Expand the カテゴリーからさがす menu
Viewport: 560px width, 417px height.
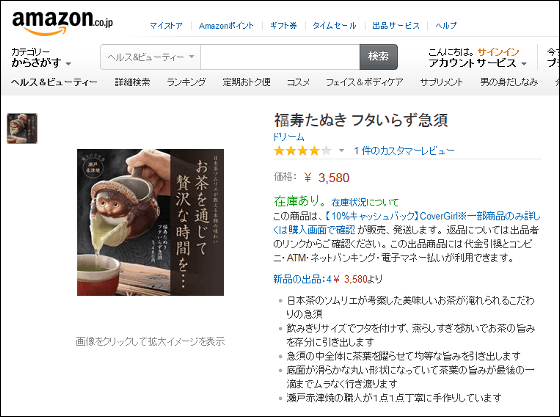click(41, 57)
